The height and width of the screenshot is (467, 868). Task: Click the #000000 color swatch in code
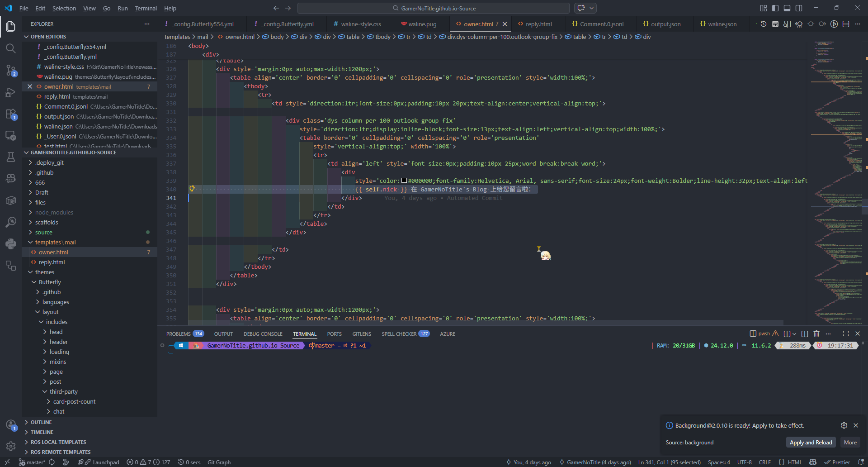(x=404, y=181)
